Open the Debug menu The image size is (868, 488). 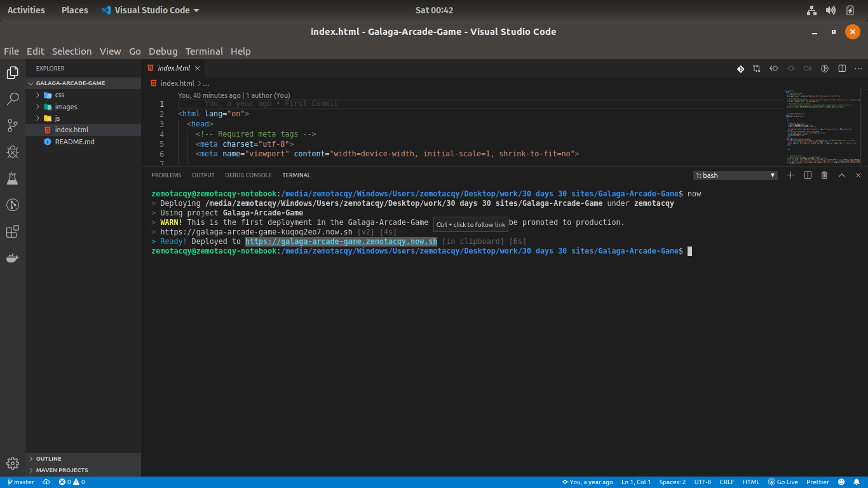pos(163,51)
